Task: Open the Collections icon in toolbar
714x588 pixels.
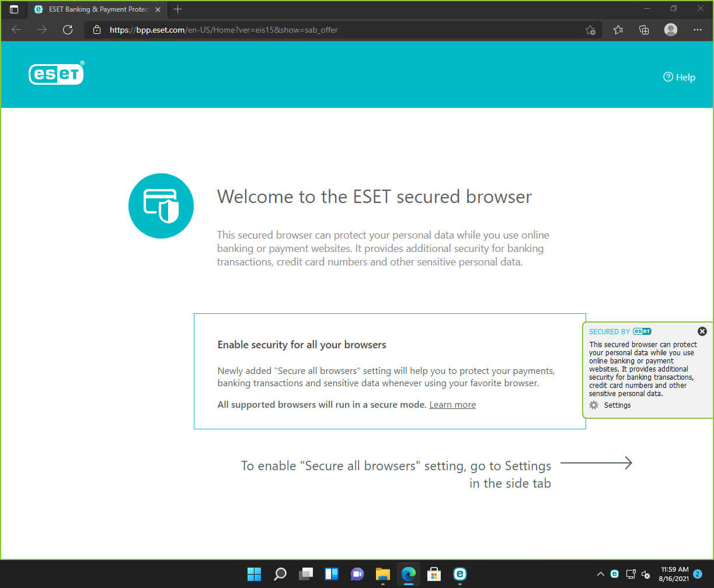Action: (644, 30)
